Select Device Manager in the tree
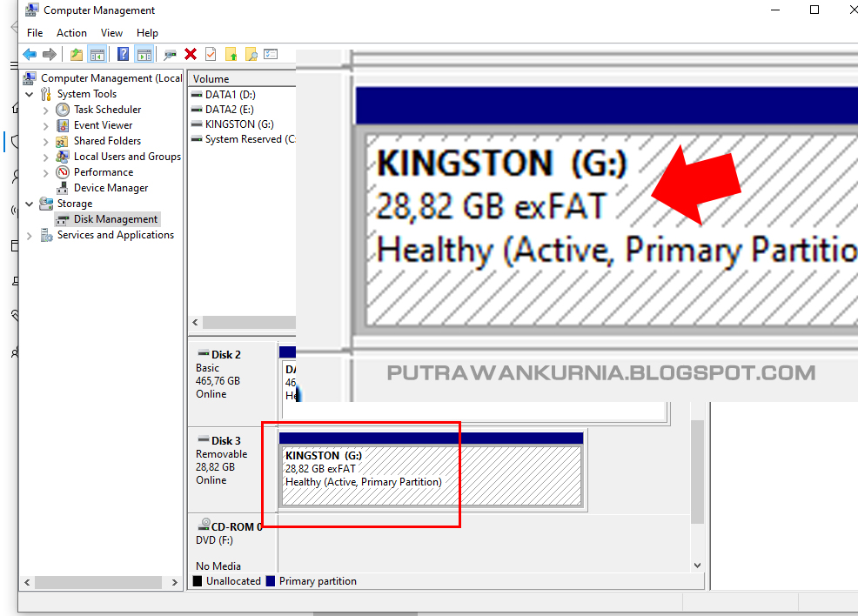The image size is (858, 616). pos(111,188)
